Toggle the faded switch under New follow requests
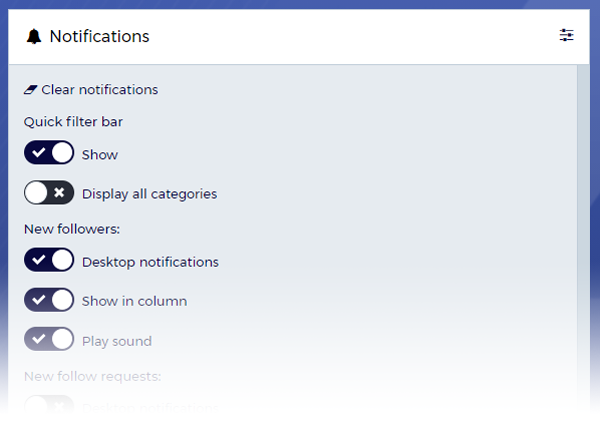The image size is (600, 428). pyautogui.click(x=49, y=405)
